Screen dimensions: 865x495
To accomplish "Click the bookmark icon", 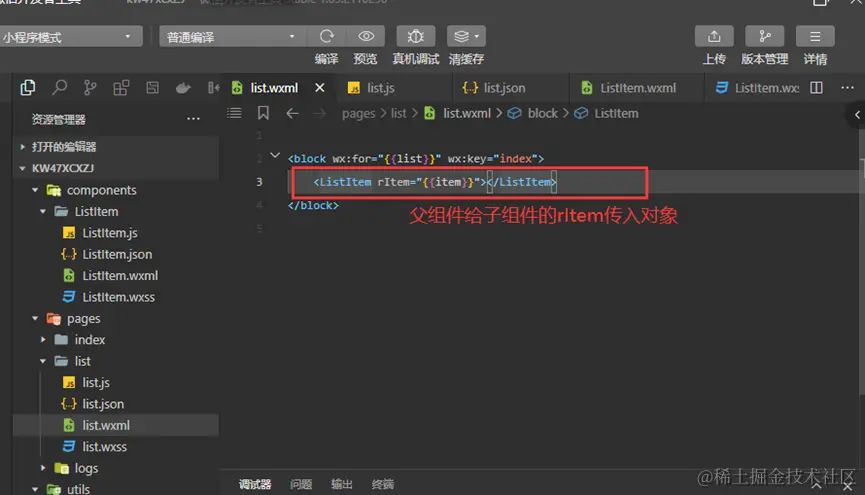I will pos(263,113).
